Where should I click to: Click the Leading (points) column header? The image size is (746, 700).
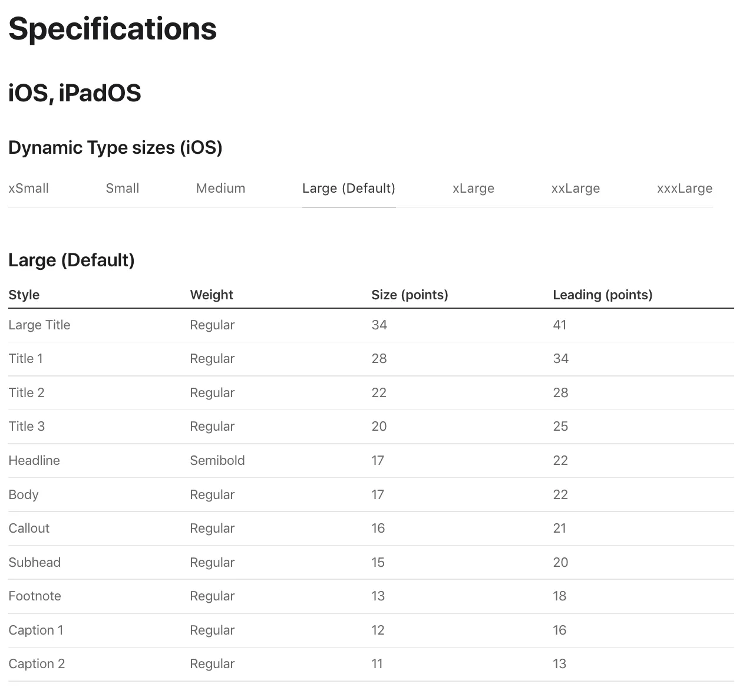point(602,295)
